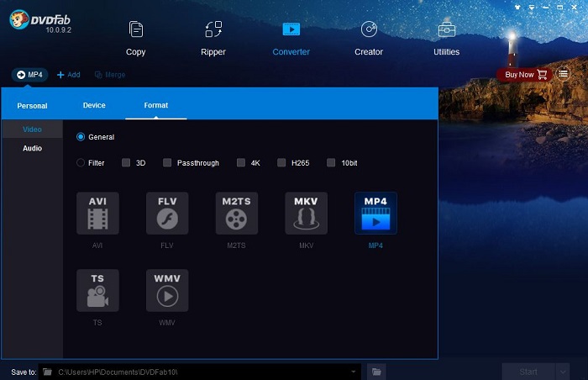Open the MP4 profile switcher

pos(29,75)
